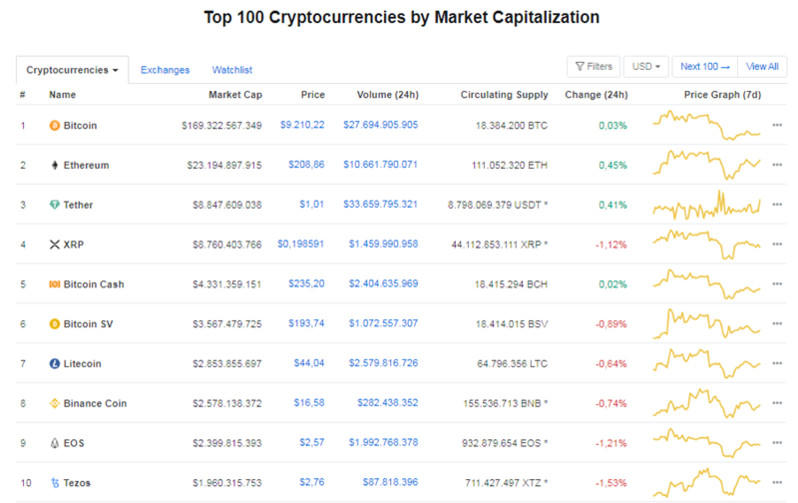Screen dimensions: 798x503
Task: Click the Ethereum diamond icon
Action: 54,165
